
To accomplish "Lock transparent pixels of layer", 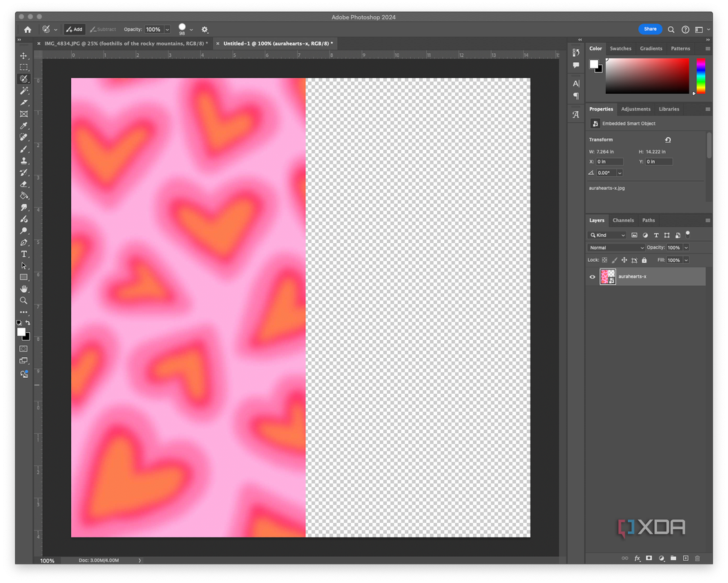I will click(x=604, y=260).
